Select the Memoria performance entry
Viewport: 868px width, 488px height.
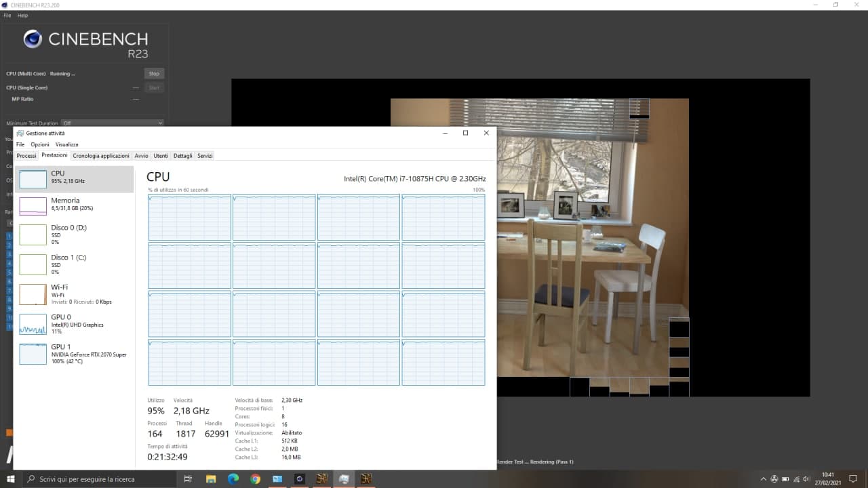(x=75, y=205)
